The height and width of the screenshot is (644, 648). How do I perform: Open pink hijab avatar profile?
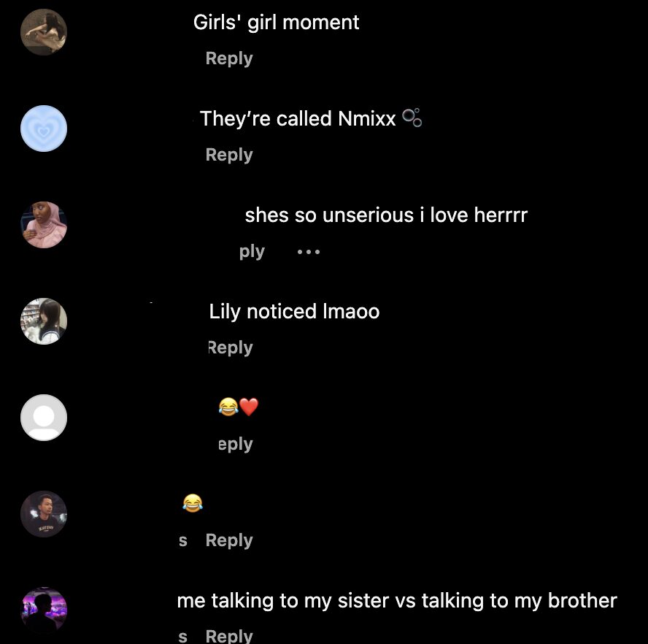pos(44,225)
